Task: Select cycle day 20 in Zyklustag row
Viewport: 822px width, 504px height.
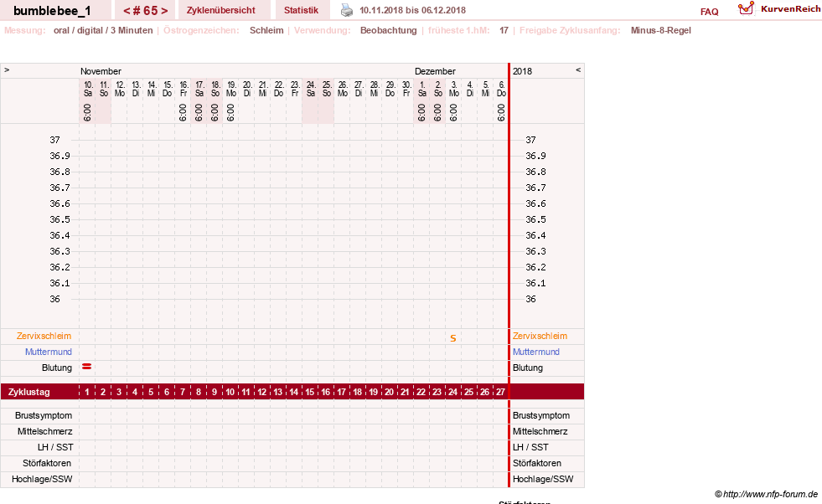Action: pyautogui.click(x=390, y=392)
